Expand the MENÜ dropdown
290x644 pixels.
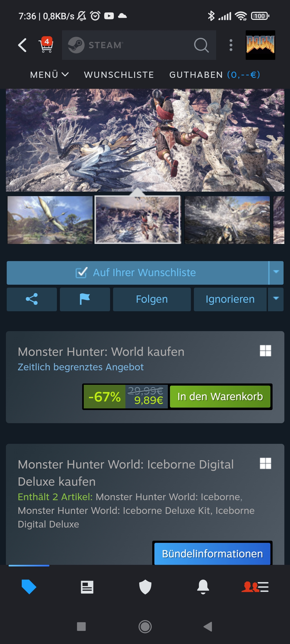[x=49, y=75]
